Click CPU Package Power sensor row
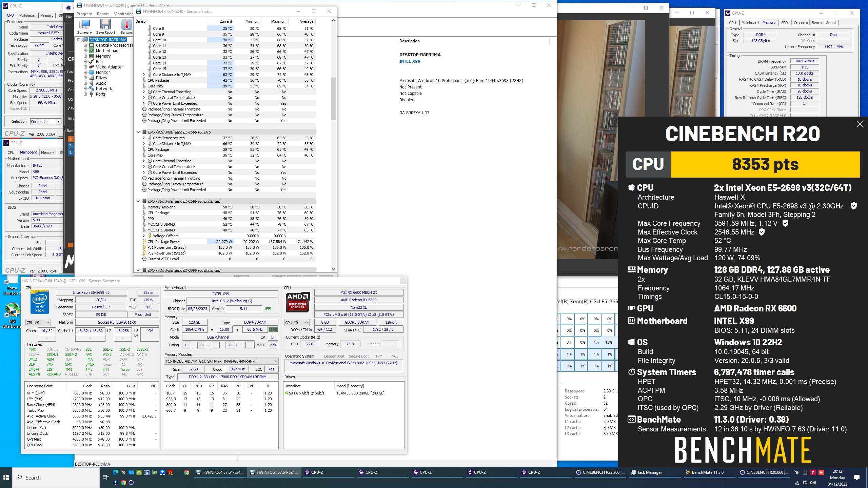The width and height of the screenshot is (868, 488). [x=225, y=242]
